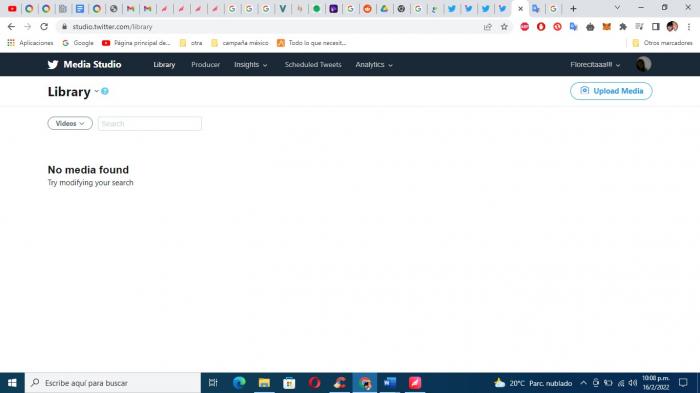This screenshot has height=393, width=700.
Task: Reload the current page
Action: tap(44, 27)
